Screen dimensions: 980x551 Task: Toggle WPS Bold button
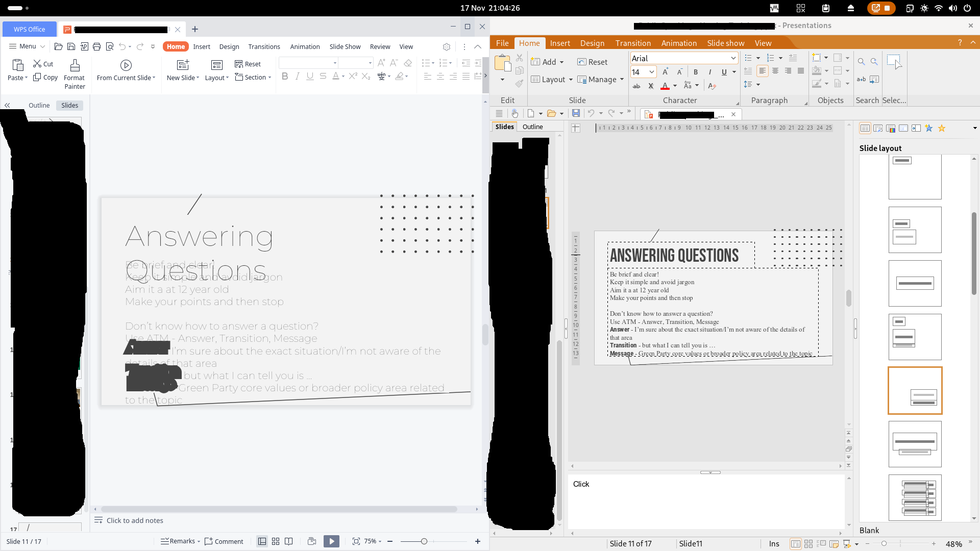coord(285,76)
